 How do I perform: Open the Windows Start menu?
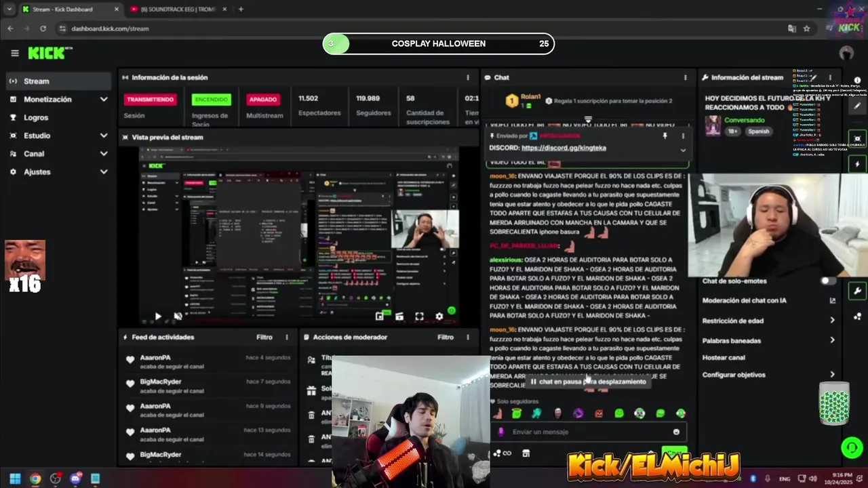pos(15,479)
